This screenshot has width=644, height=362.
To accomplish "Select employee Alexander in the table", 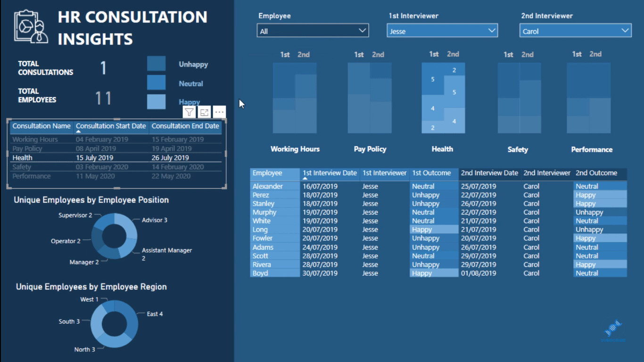I will [275, 186].
